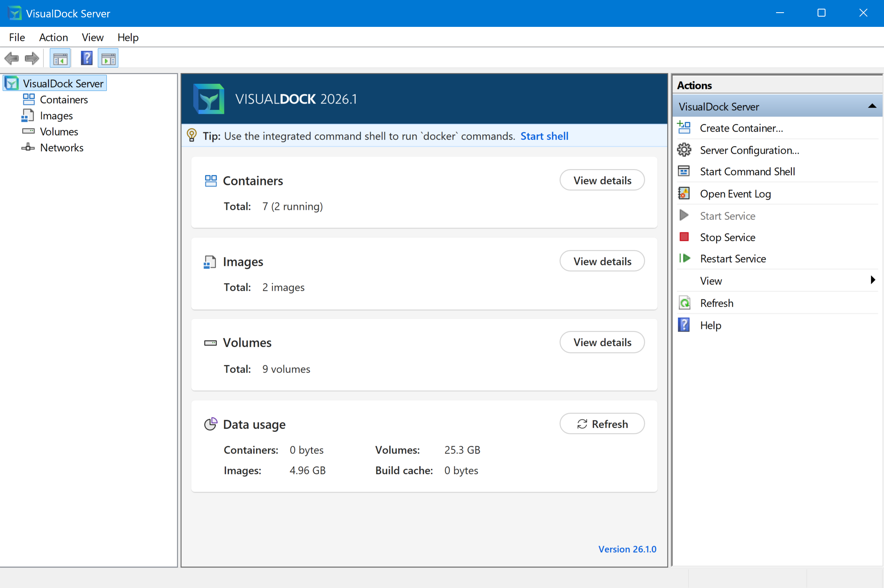
Task: Click the Version 26.1.0 link
Action: coord(627,549)
